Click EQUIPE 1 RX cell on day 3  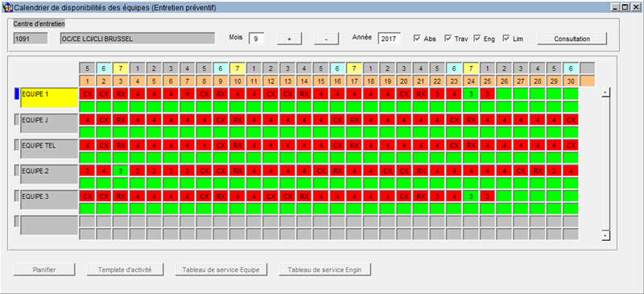coord(120,93)
